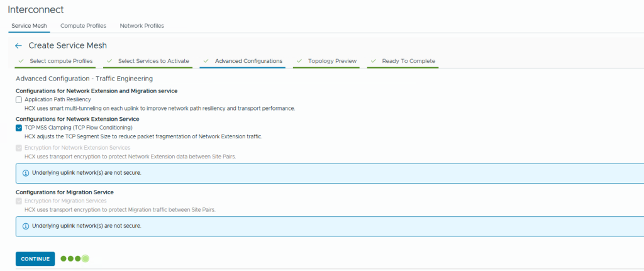This screenshot has width=644, height=271.
Task: Click the checkmark icon beside Ready To Complete
Action: (374, 61)
